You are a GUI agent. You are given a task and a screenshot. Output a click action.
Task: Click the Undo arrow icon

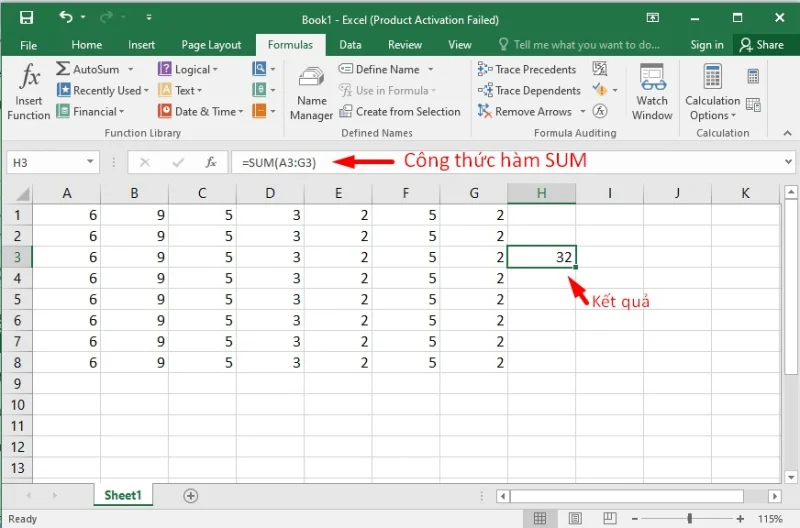point(66,17)
